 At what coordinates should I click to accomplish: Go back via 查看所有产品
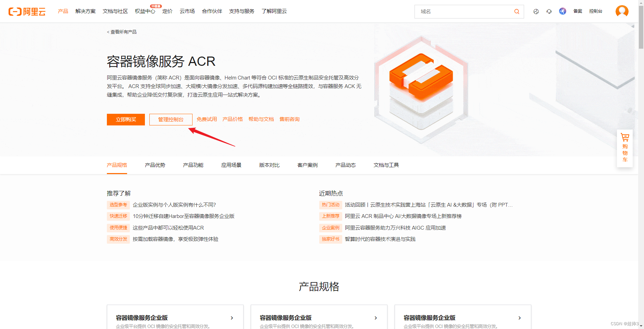pyautogui.click(x=122, y=32)
